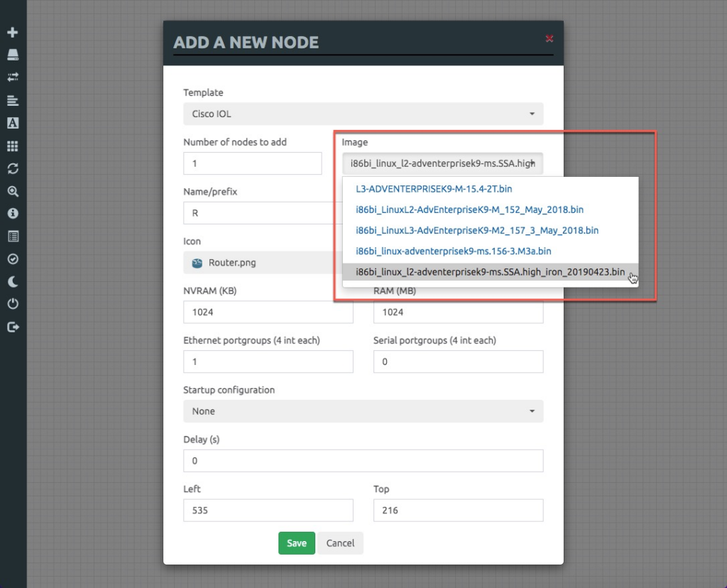
Task: Click the Cancel button
Action: [340, 543]
